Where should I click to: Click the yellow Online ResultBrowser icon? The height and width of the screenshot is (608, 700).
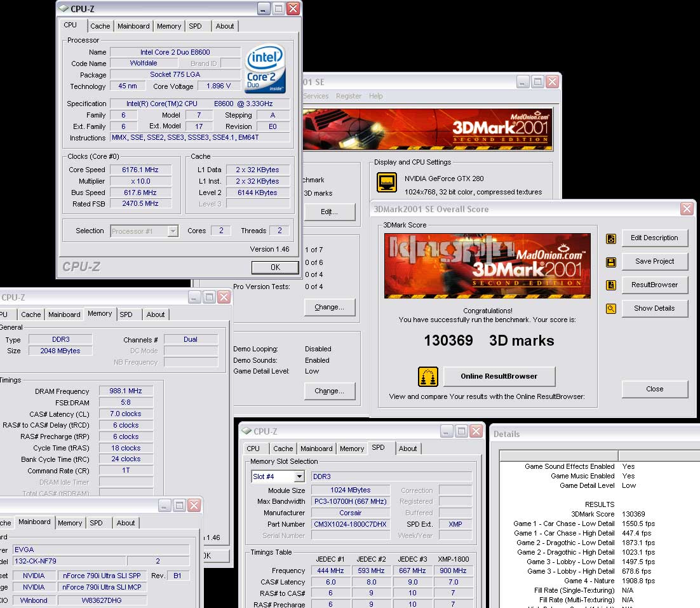pyautogui.click(x=427, y=376)
